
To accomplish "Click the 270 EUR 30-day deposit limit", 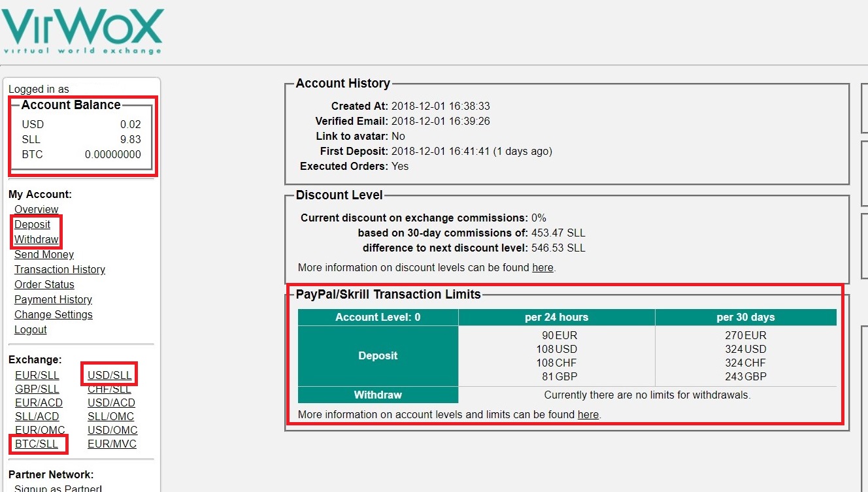I will pyautogui.click(x=746, y=336).
